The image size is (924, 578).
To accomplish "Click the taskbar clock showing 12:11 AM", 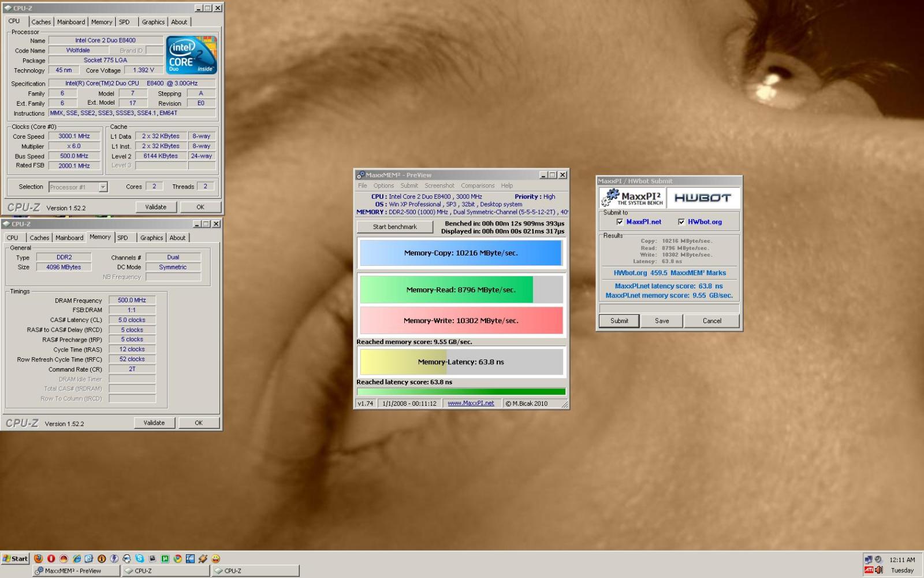I will [902, 560].
